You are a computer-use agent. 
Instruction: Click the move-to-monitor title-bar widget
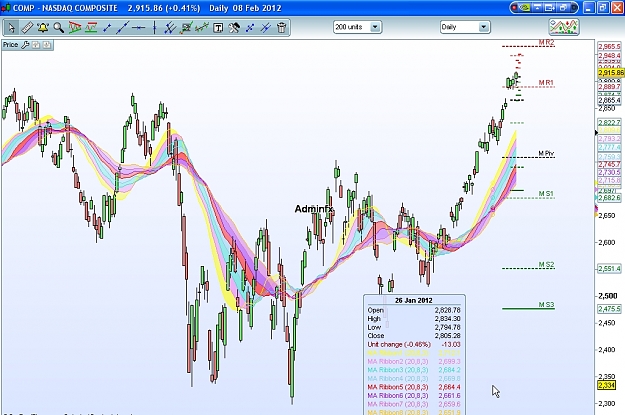550,8
